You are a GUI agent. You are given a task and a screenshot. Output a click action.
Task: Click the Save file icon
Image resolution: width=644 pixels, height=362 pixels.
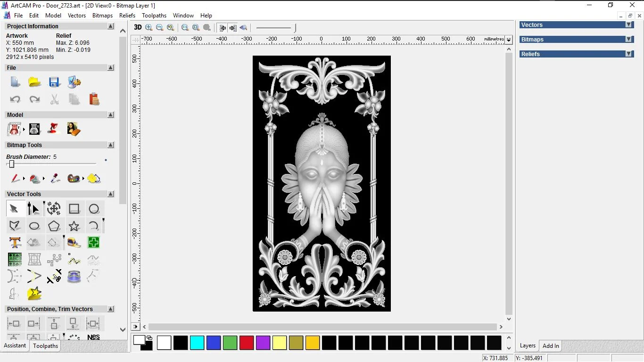pos(54,82)
